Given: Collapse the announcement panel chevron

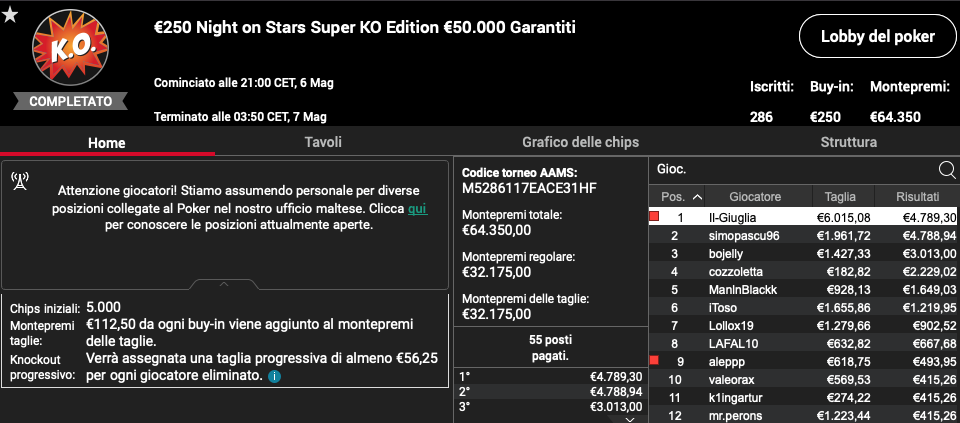Looking at the screenshot, I should tap(224, 285).
